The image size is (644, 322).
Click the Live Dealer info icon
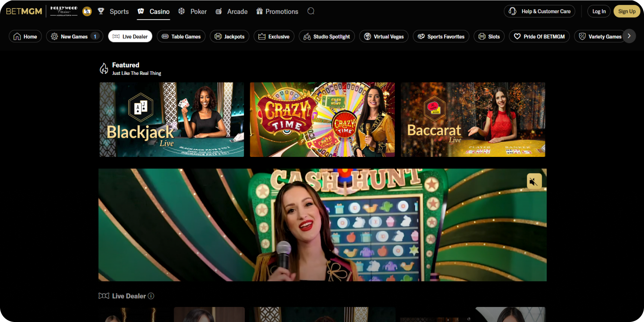coord(151,296)
